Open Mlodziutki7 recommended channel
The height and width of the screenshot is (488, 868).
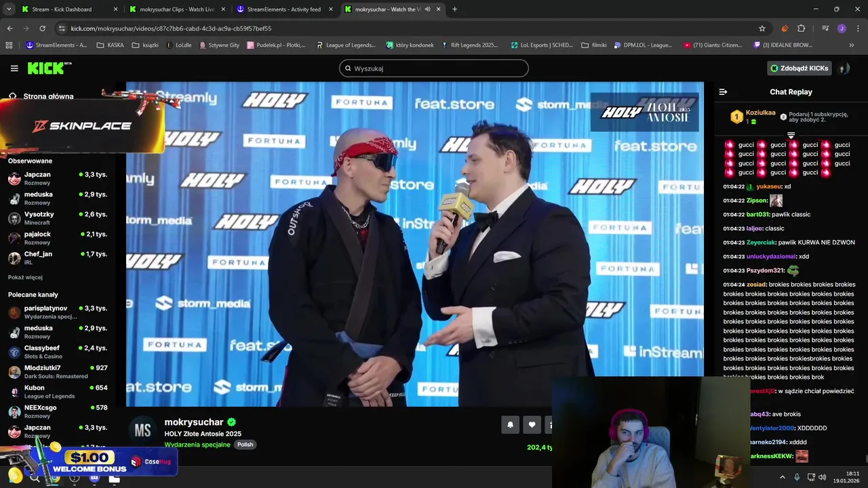(x=58, y=371)
